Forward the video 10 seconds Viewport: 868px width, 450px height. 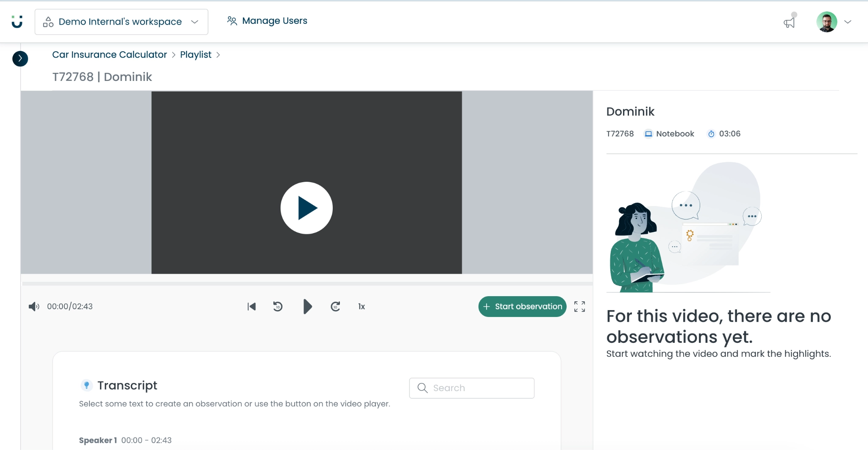[335, 306]
